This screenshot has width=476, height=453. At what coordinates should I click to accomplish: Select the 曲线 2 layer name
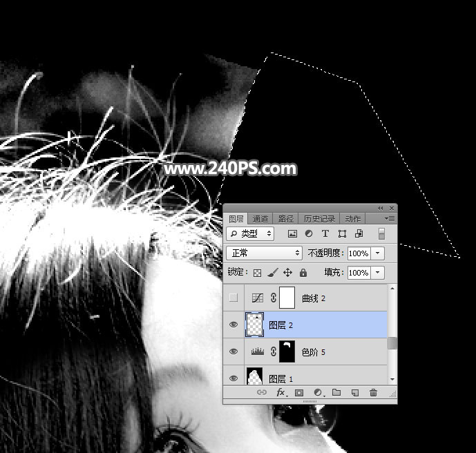(x=313, y=298)
